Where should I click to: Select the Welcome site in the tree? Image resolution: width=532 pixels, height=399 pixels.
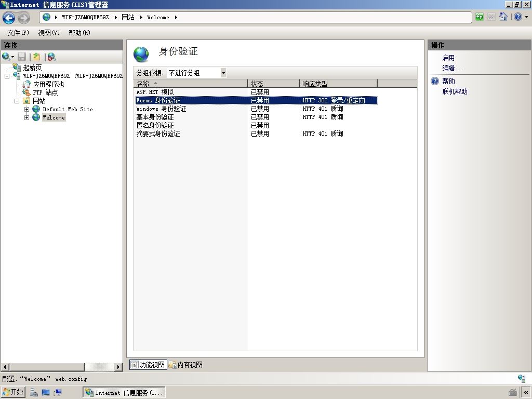click(54, 117)
